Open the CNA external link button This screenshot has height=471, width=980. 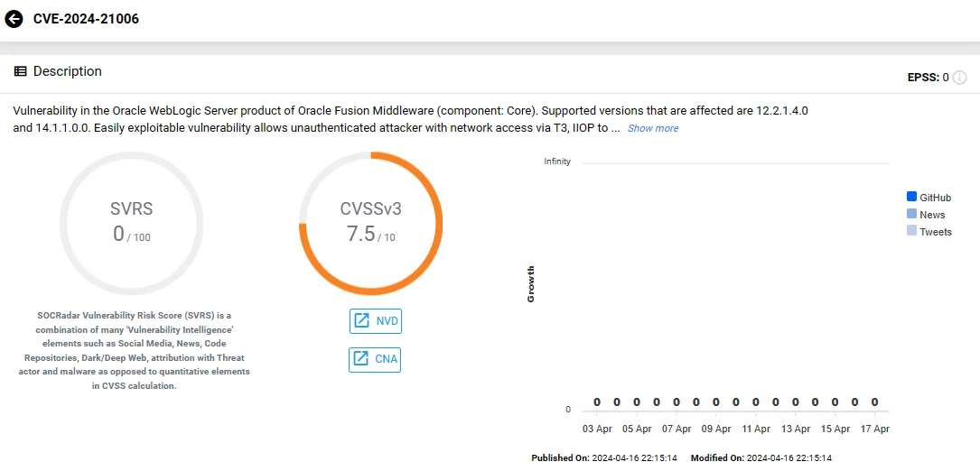click(375, 359)
